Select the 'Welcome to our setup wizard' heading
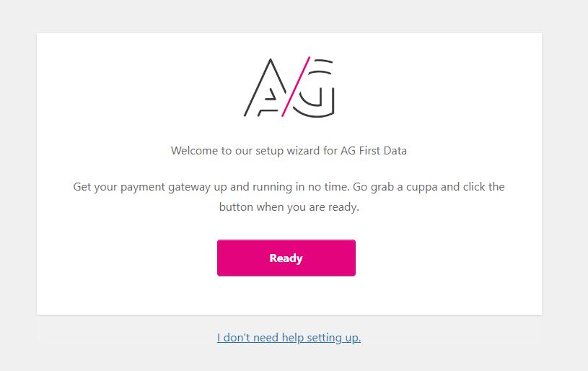 tap(289, 151)
